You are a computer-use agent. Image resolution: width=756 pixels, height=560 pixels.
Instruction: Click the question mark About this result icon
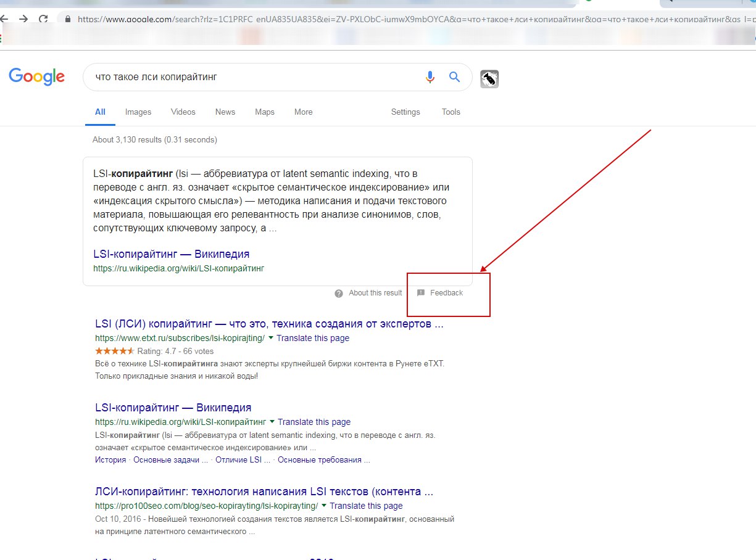click(x=339, y=294)
